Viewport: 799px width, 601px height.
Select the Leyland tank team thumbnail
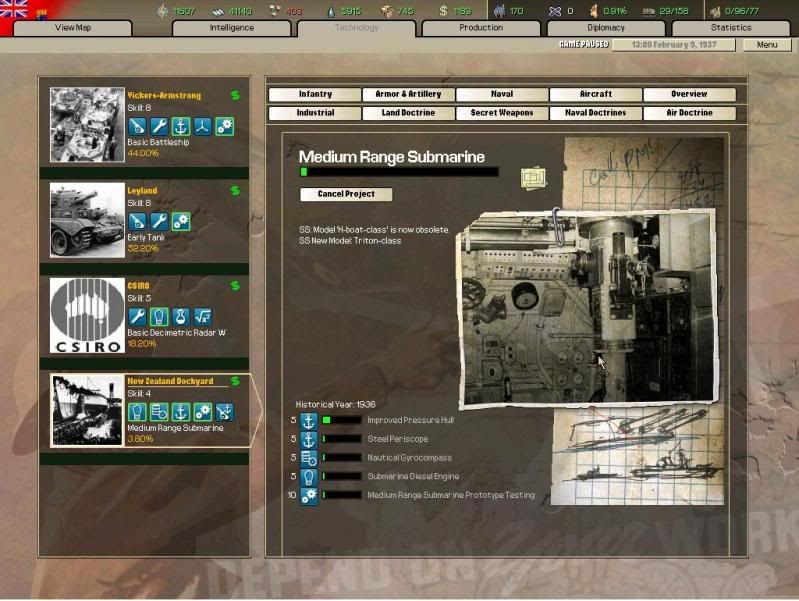[87, 220]
